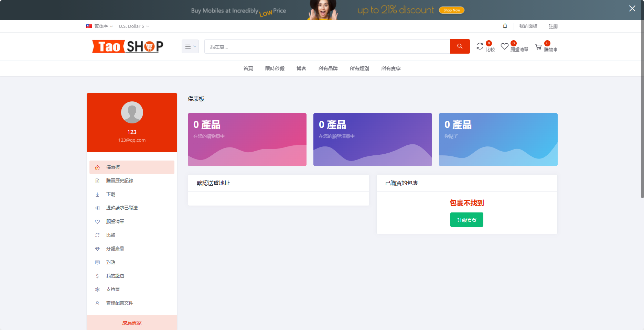Click the 包裹不找到 message
This screenshot has height=330, width=644.
(x=467, y=203)
